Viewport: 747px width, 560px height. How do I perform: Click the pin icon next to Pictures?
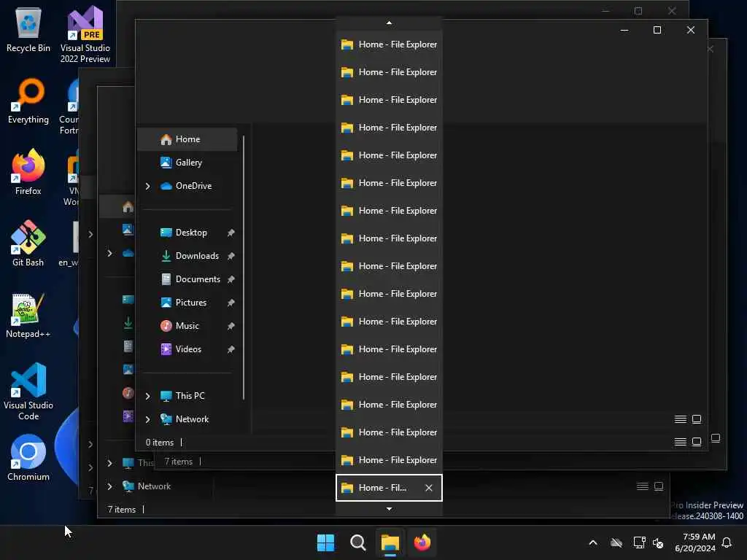coord(231,303)
